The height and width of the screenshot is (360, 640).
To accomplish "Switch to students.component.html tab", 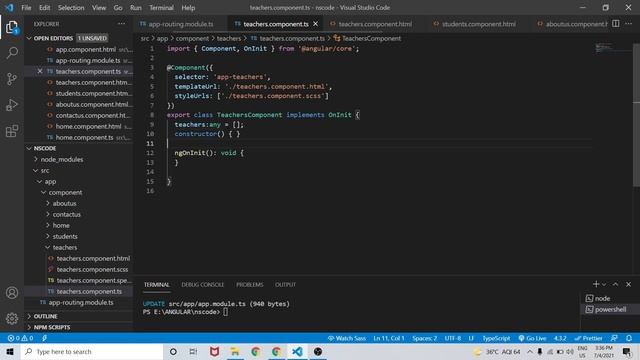I will (478, 24).
